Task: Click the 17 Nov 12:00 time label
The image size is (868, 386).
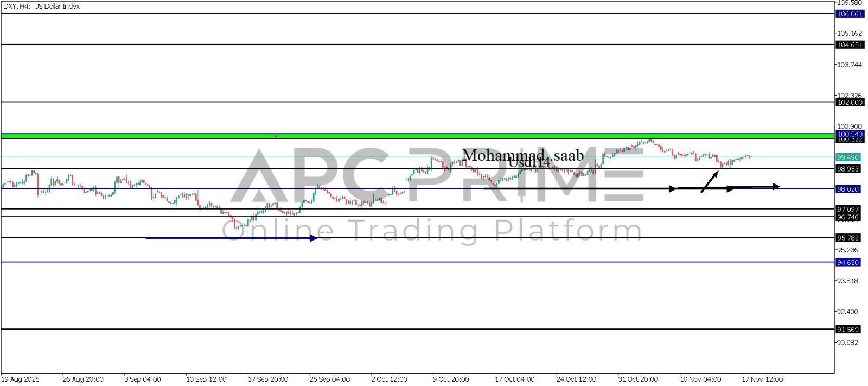Action: point(762,379)
